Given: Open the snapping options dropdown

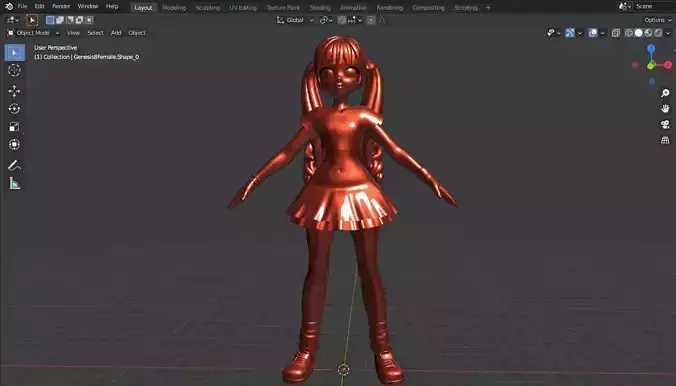Looking at the screenshot, I should (x=356, y=20).
